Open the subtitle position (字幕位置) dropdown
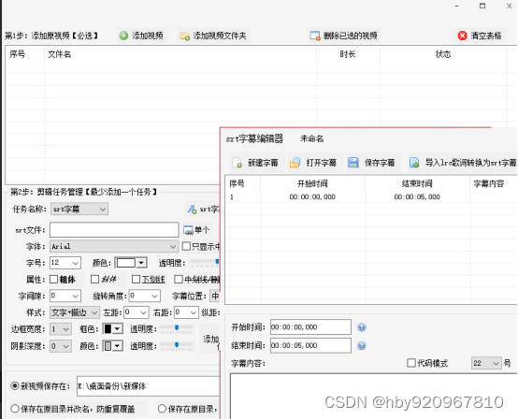This screenshot has width=518, height=420. click(x=215, y=296)
